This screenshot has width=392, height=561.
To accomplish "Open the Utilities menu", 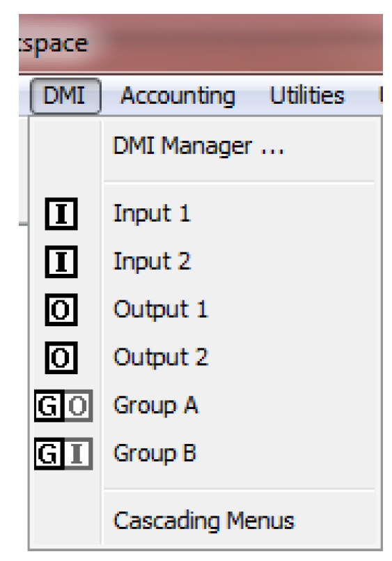I will tap(307, 96).
